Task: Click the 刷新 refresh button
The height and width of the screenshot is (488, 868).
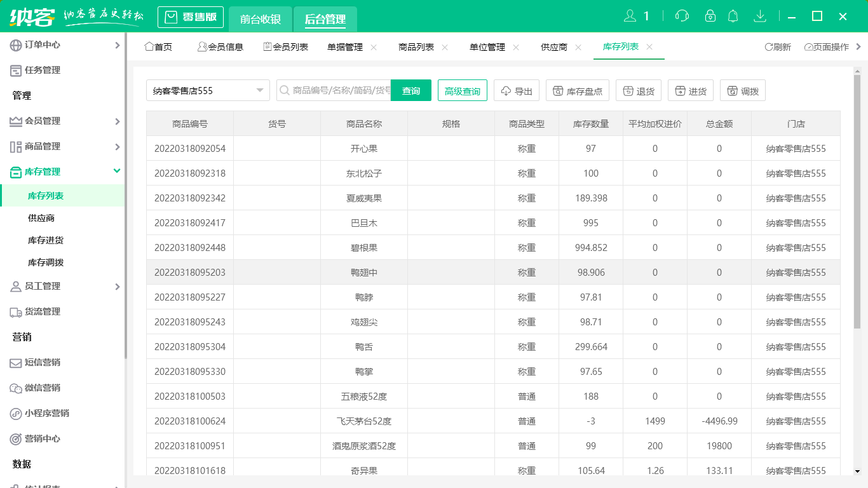Action: click(778, 47)
